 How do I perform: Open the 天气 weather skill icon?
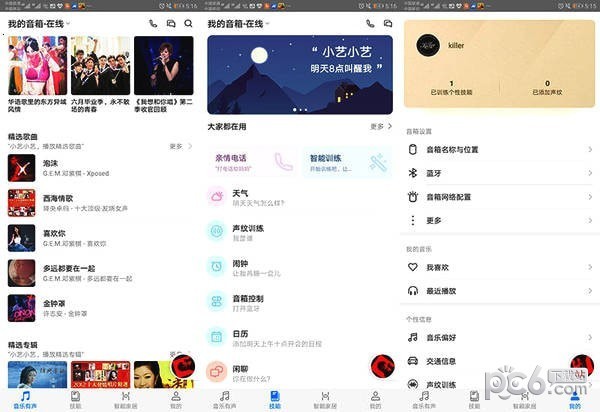pyautogui.click(x=217, y=197)
